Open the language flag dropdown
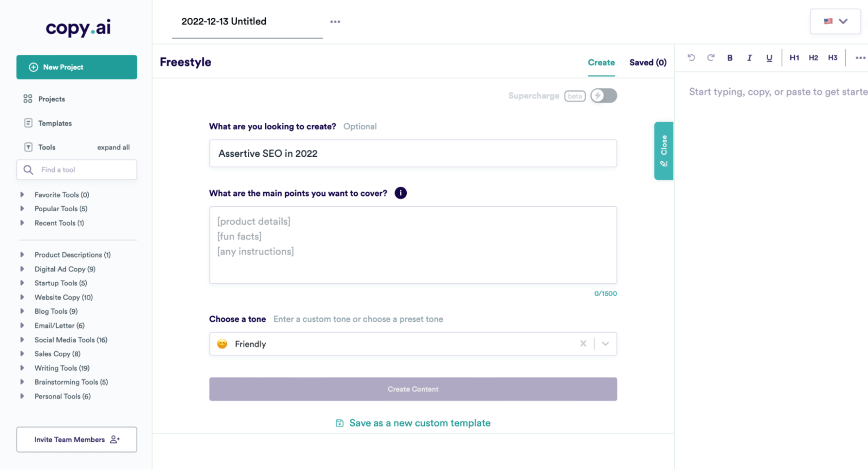 click(x=835, y=21)
